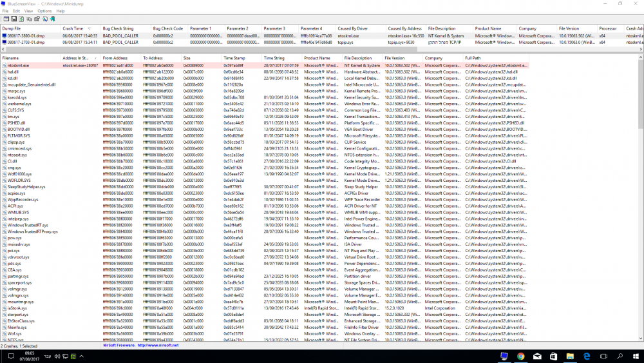
Task: Click the iaStorA.sys driver row icon
Action: [x=4, y=308]
